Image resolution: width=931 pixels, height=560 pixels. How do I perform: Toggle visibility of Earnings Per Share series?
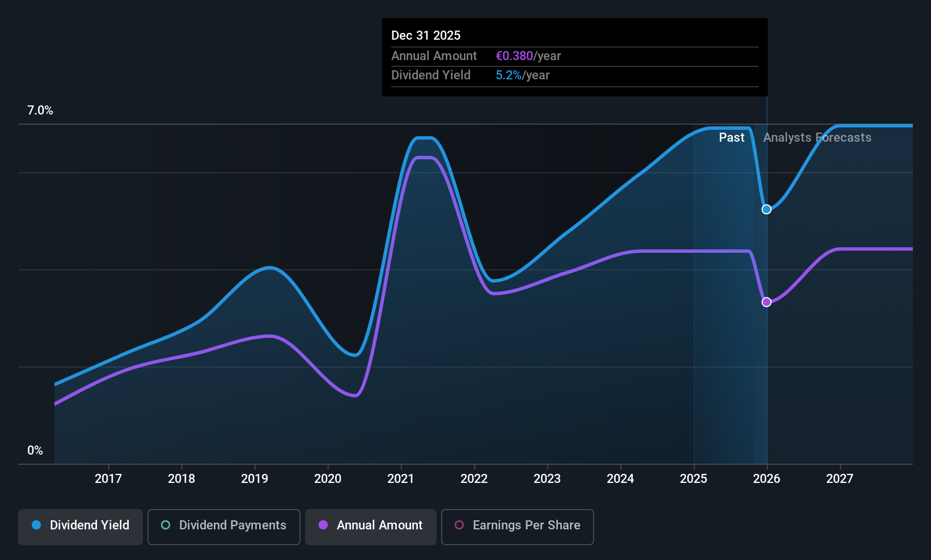pos(517,526)
